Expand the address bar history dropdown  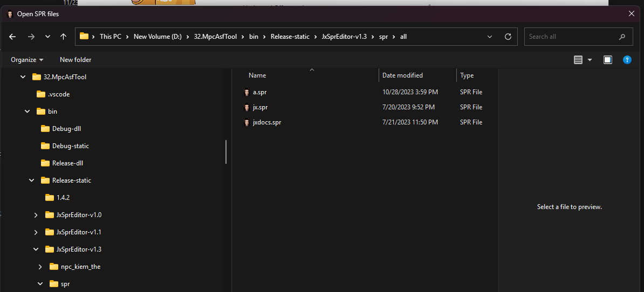tap(490, 37)
